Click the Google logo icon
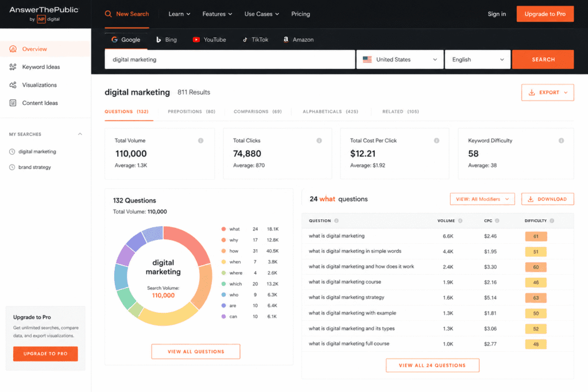The width and height of the screenshot is (588, 392). pos(114,40)
